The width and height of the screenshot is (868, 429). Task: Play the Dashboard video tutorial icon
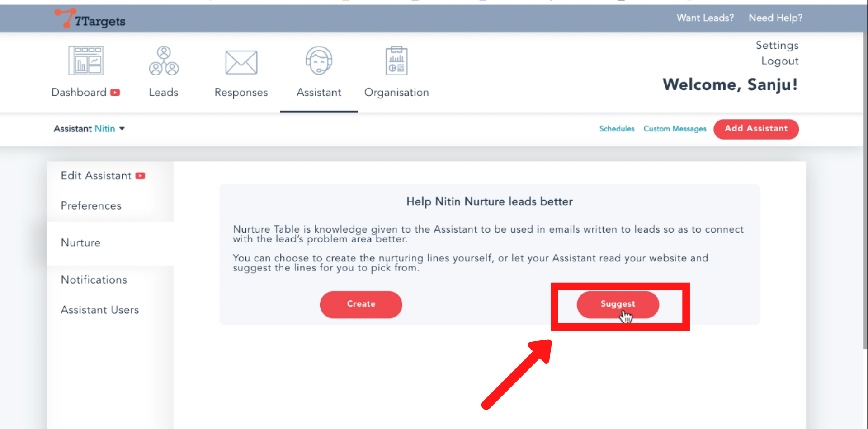[115, 93]
